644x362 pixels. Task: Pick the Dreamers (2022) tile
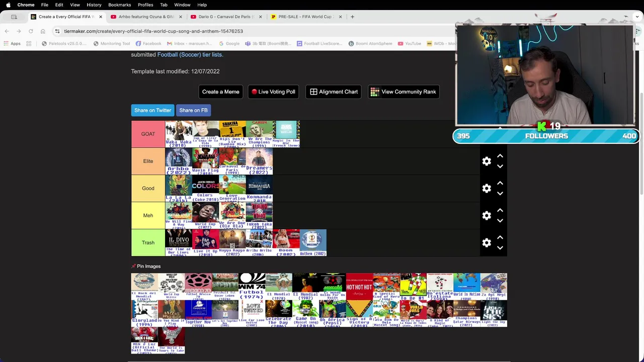click(259, 161)
